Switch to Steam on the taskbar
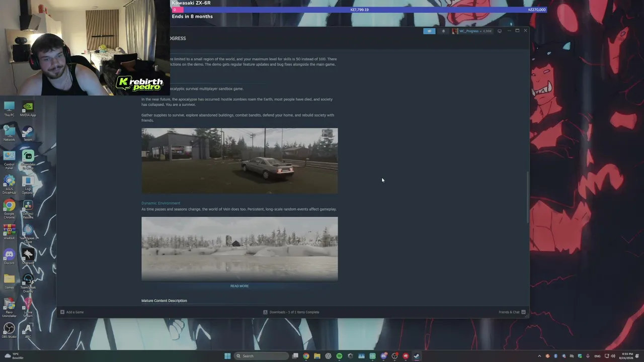Viewport: 644px width, 362px height. coord(417,356)
